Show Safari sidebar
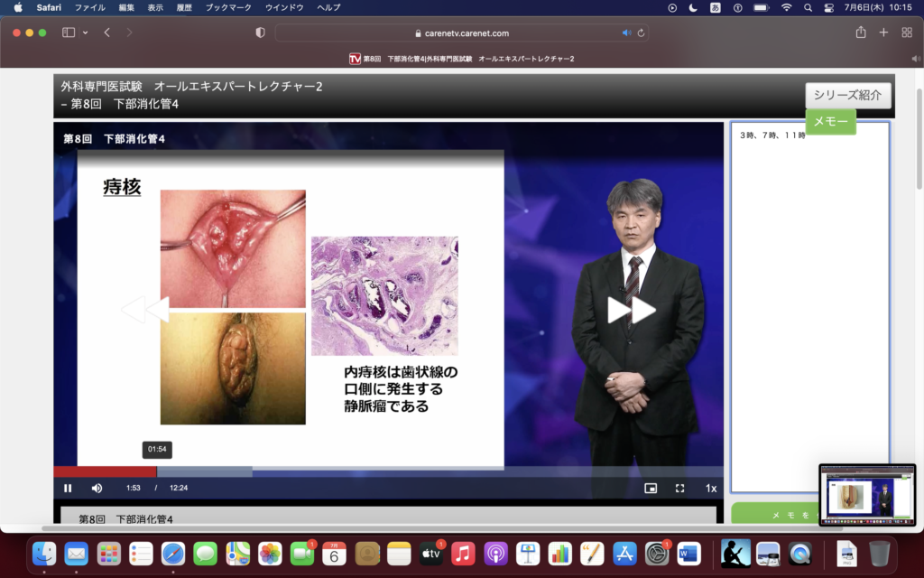Image resolution: width=924 pixels, height=578 pixels. [69, 33]
